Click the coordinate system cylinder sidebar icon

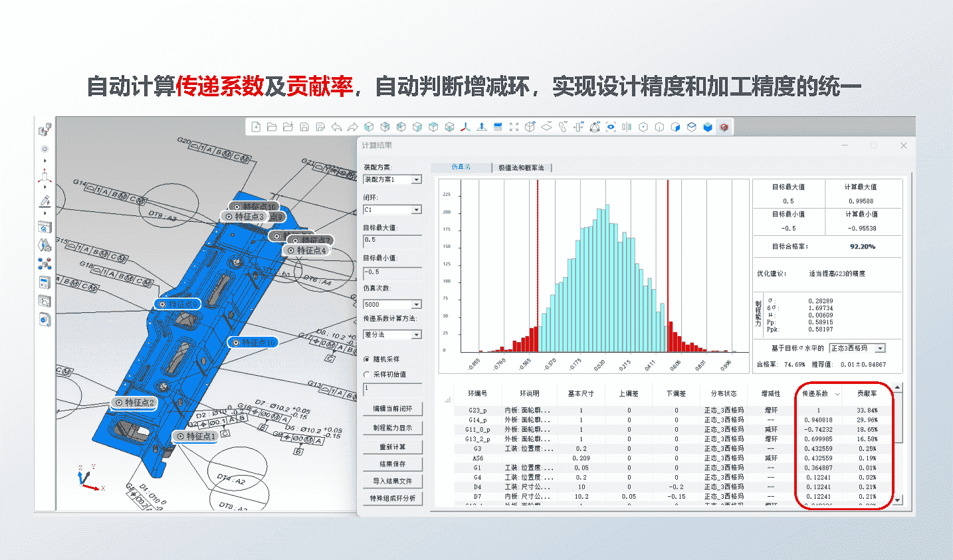45,177
